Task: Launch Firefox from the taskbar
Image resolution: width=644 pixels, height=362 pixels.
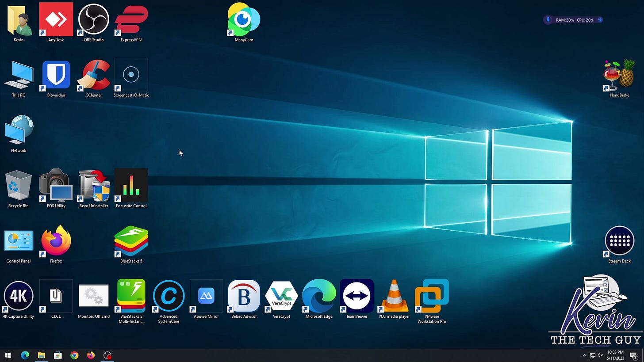Action: 91,355
